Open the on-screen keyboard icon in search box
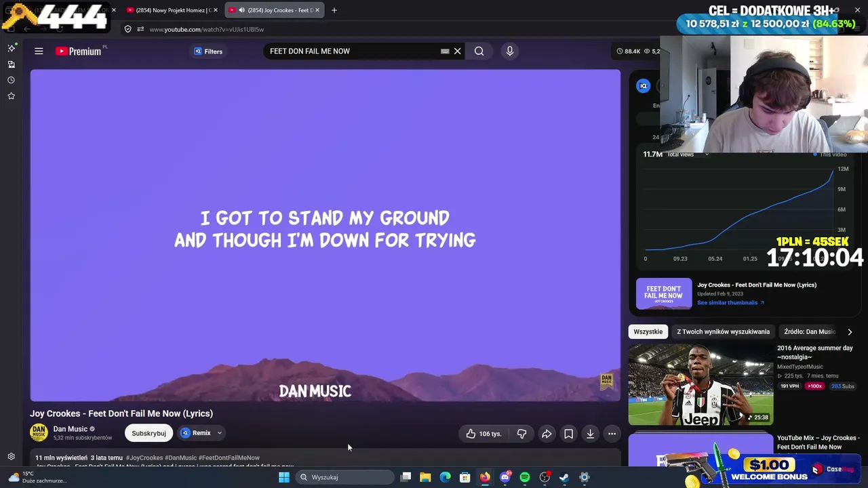 pyautogui.click(x=445, y=51)
